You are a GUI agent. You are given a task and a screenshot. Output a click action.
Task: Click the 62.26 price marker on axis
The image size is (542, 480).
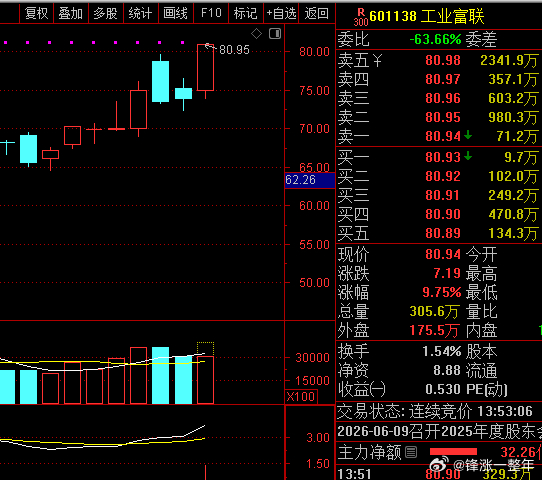tap(310, 180)
